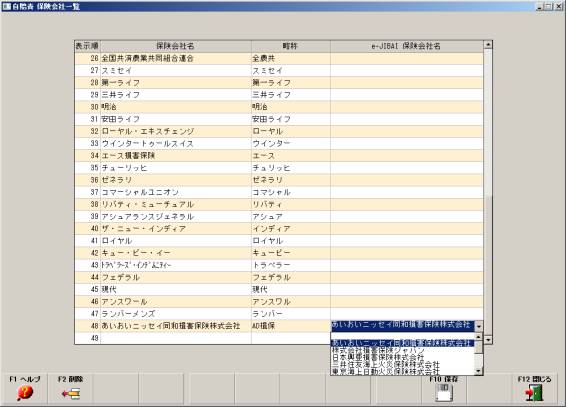Choose 日本興亜損害保険株式会社 in the dropdown list
The width and height of the screenshot is (566, 407).
point(378,357)
